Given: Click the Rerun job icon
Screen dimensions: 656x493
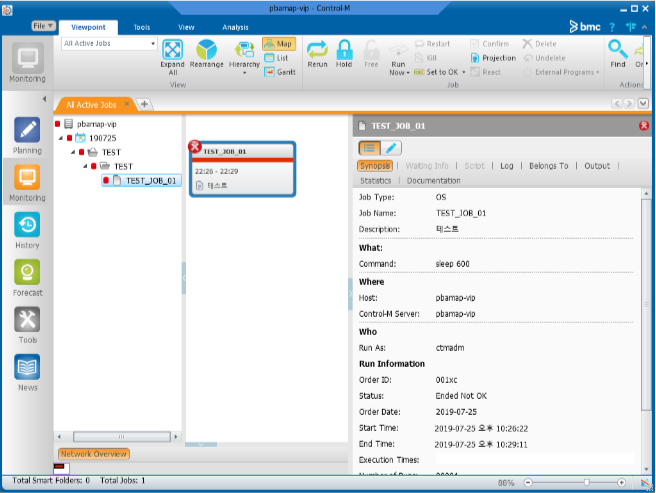Looking at the screenshot, I should click(x=317, y=52).
